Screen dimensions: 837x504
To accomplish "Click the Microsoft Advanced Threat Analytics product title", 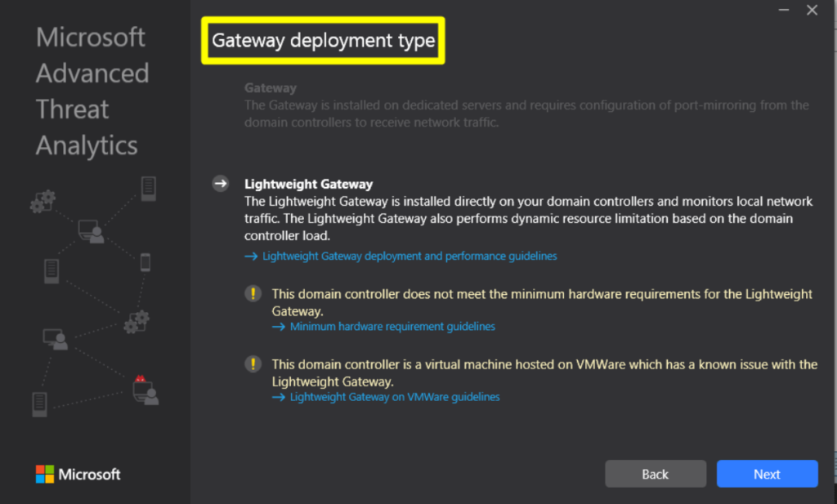I will coord(92,91).
